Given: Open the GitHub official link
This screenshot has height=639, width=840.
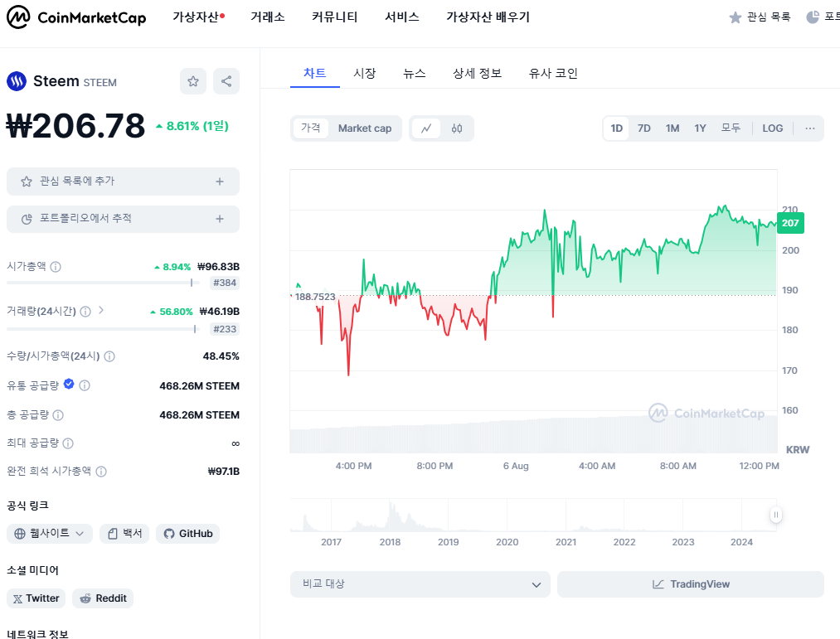Looking at the screenshot, I should coord(188,534).
